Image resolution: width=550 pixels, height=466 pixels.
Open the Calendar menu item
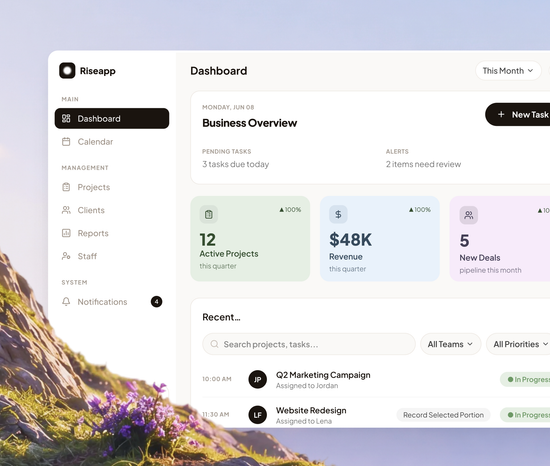click(x=112, y=142)
